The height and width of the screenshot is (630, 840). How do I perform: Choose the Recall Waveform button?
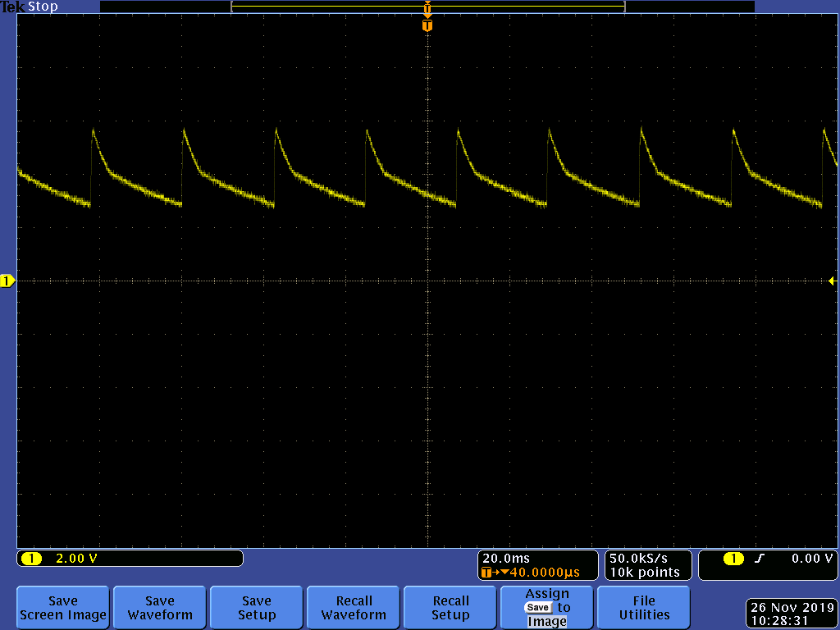[x=354, y=608]
